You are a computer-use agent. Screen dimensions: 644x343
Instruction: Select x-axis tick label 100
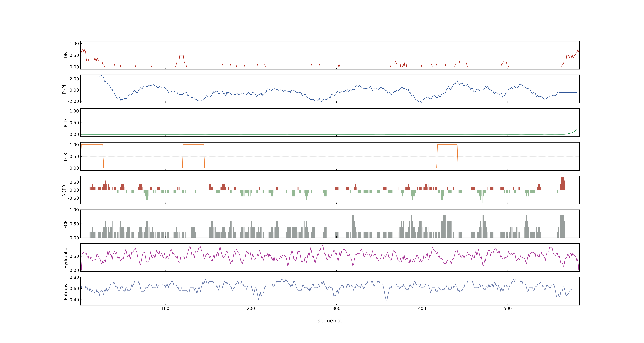pyautogui.click(x=165, y=309)
